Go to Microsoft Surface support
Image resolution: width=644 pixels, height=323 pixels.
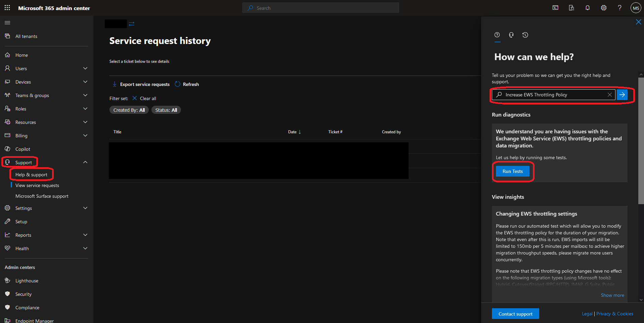point(42,196)
